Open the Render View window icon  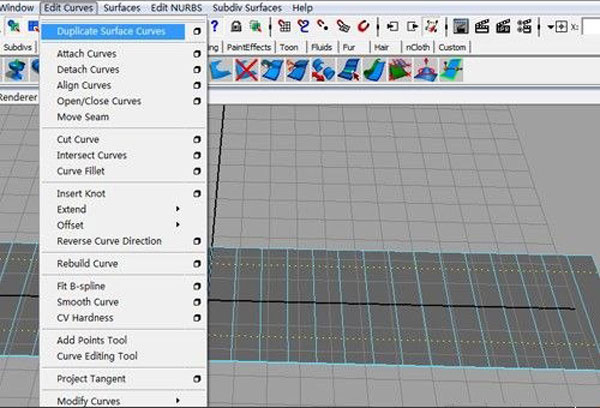coord(461,26)
